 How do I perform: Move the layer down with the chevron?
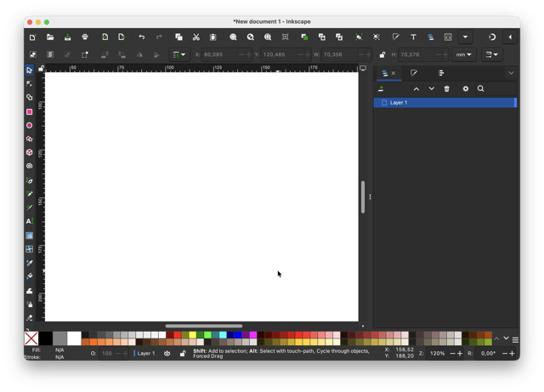pos(431,89)
